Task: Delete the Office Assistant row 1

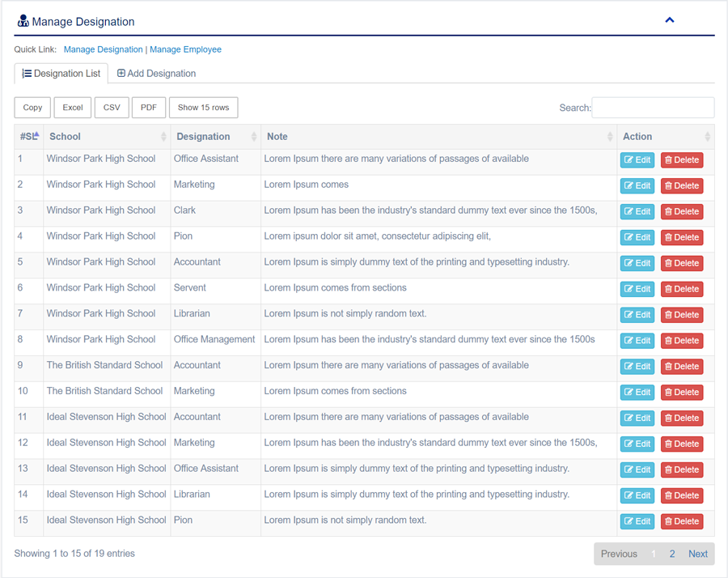Action: point(682,159)
